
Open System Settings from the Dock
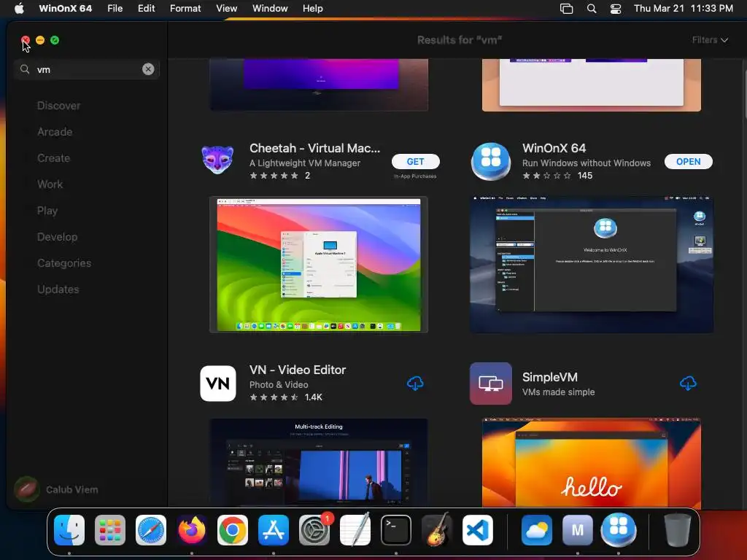pos(314,530)
